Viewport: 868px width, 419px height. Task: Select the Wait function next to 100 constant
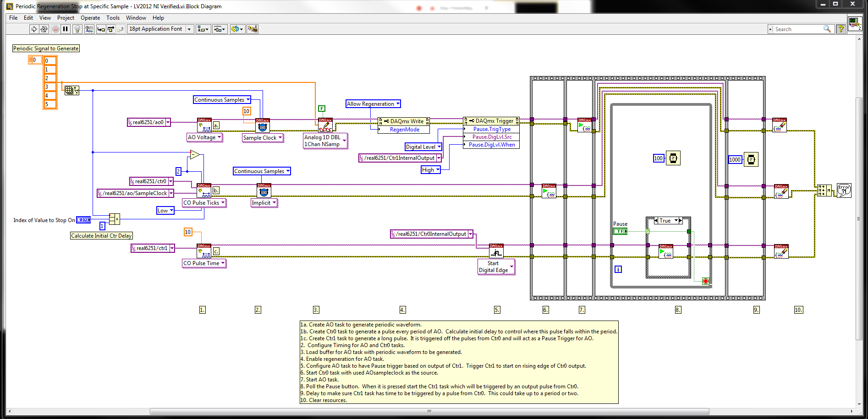click(x=673, y=158)
